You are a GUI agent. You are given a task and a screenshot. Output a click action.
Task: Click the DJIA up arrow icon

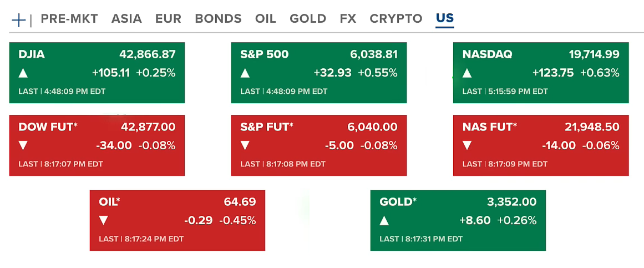23,73
